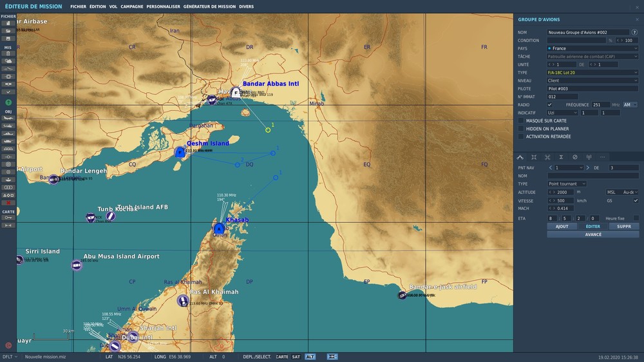Click the green fly mission arrow
The image size is (644, 362).
click(x=8, y=102)
